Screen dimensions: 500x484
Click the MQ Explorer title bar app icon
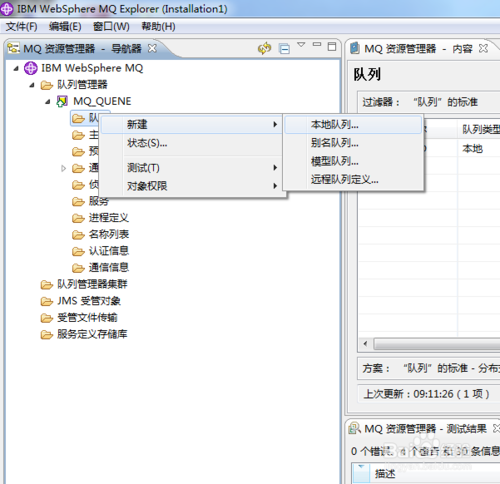pos(7,9)
